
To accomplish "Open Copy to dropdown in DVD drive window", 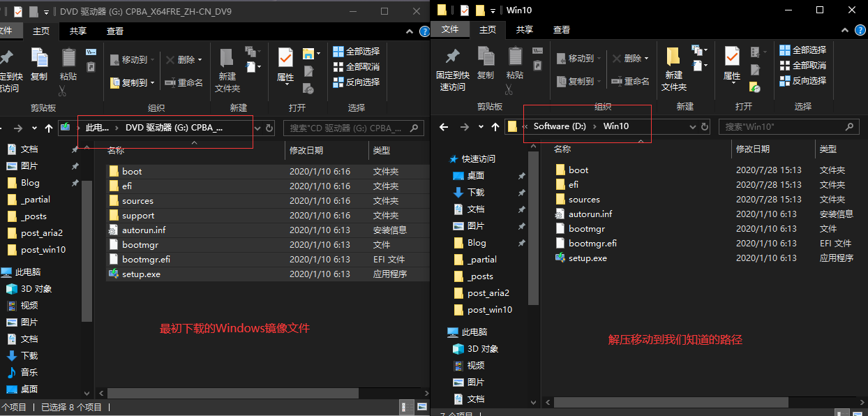I will tap(133, 82).
